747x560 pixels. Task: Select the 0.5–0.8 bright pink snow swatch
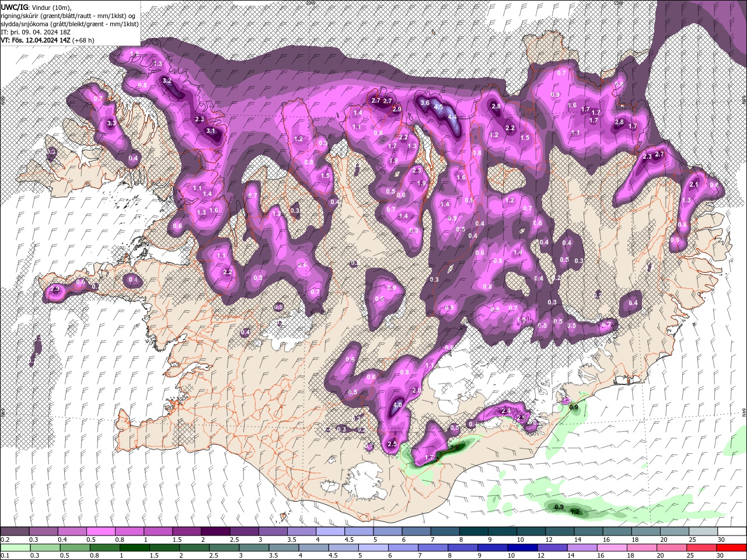pos(100,531)
